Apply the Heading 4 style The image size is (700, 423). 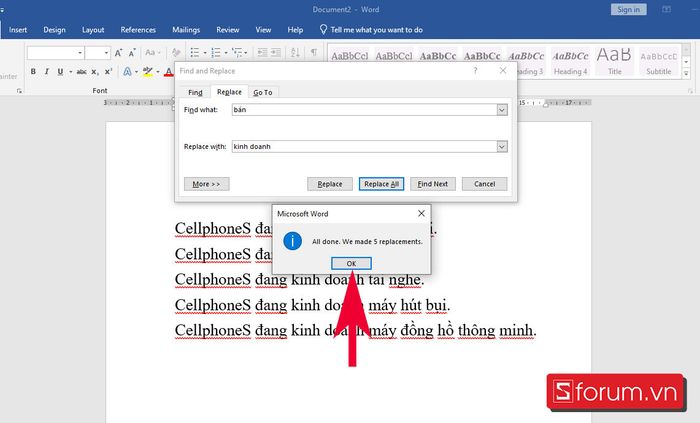click(571, 61)
